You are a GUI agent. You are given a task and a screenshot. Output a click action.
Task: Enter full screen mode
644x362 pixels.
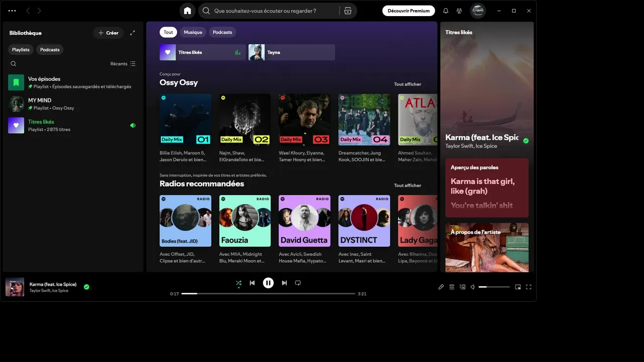pyautogui.click(x=529, y=287)
